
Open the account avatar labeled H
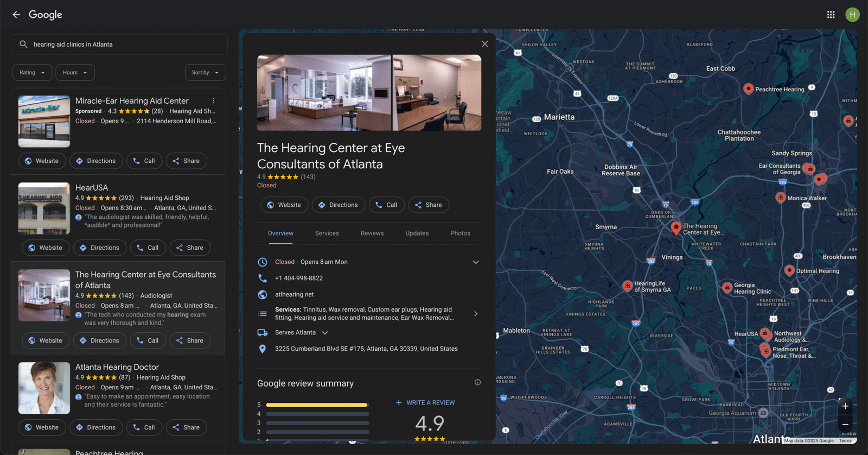click(x=852, y=15)
